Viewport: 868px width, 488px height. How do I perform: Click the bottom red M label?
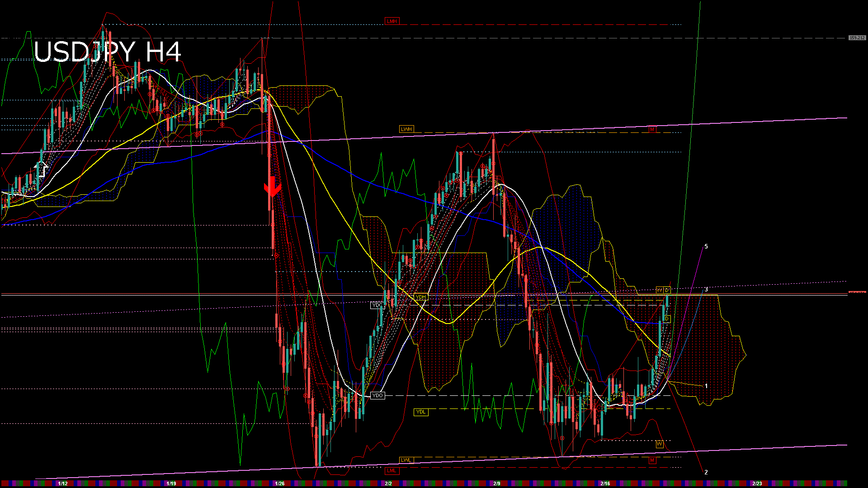(652, 460)
